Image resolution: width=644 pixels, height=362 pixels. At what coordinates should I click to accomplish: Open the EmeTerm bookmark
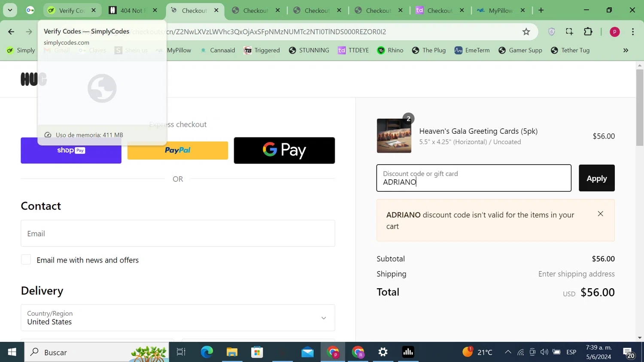pos(472,50)
